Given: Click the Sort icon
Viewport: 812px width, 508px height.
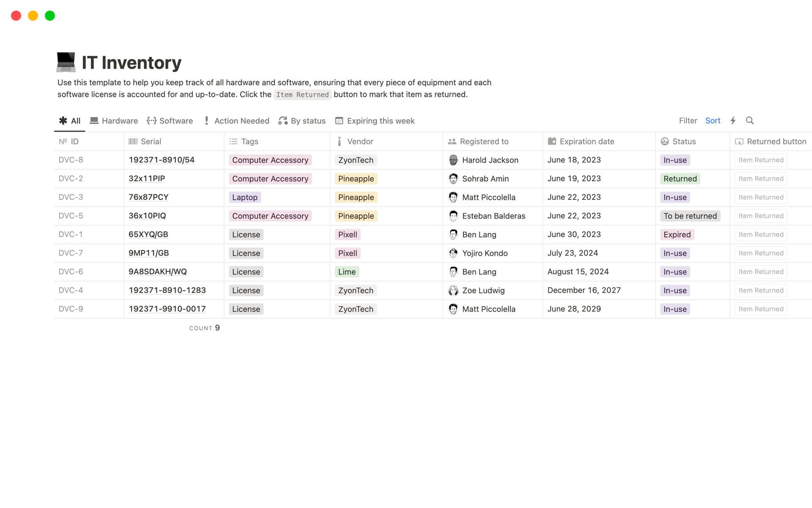Looking at the screenshot, I should click(712, 121).
